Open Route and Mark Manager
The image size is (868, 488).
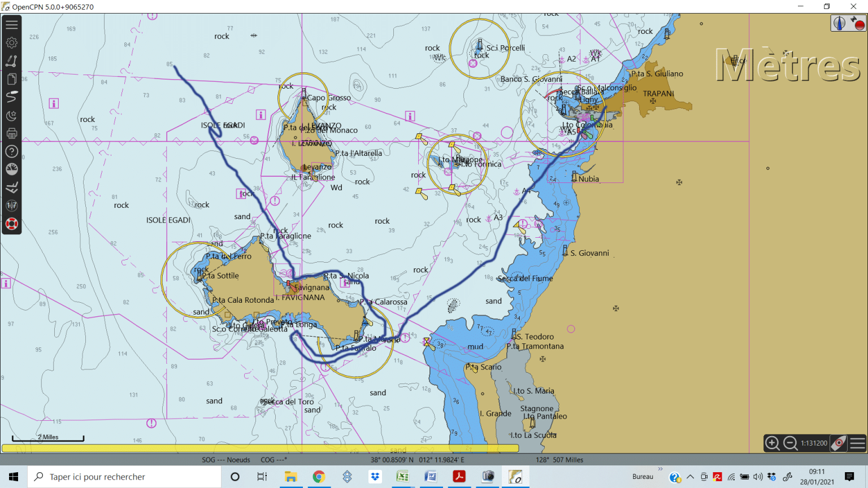point(11,79)
